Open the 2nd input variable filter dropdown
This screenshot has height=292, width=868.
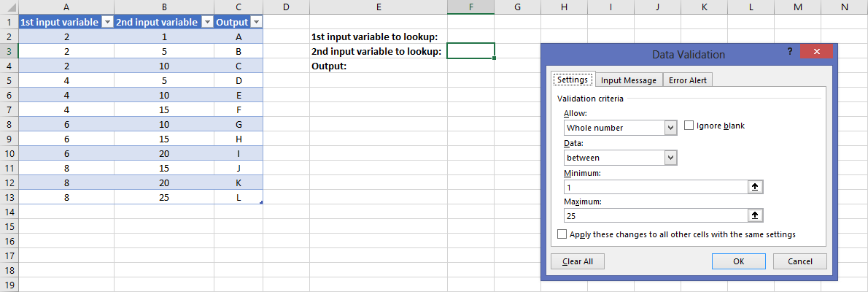(207, 22)
